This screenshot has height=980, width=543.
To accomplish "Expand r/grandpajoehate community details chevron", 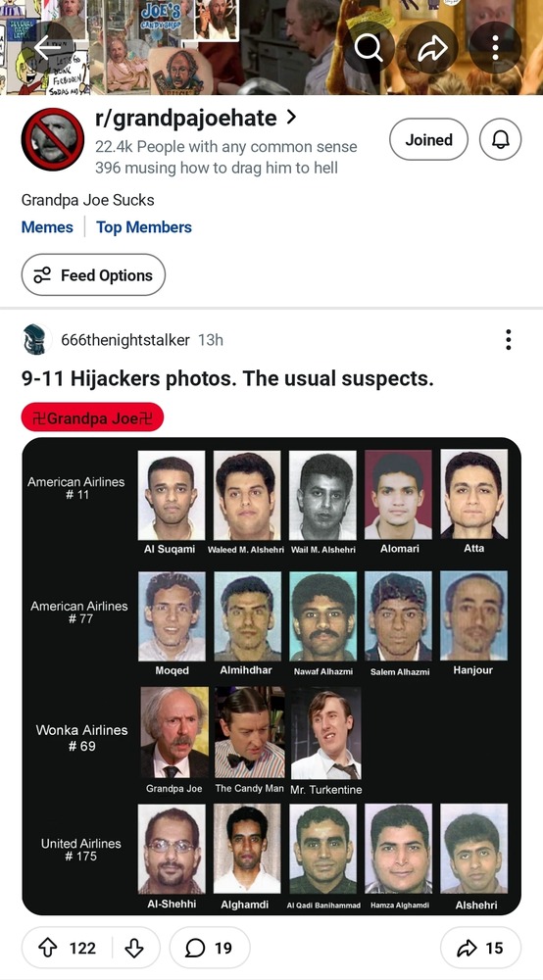I will pyautogui.click(x=291, y=117).
